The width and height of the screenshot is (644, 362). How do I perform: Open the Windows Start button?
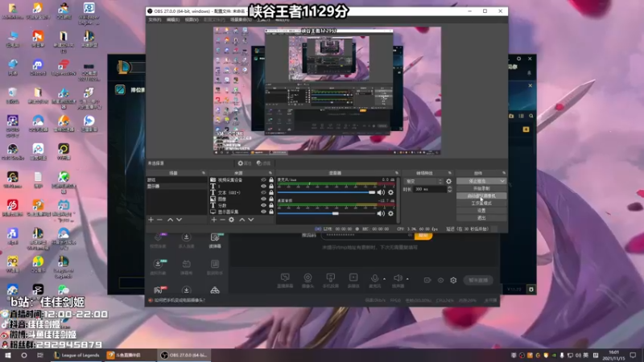point(7,355)
